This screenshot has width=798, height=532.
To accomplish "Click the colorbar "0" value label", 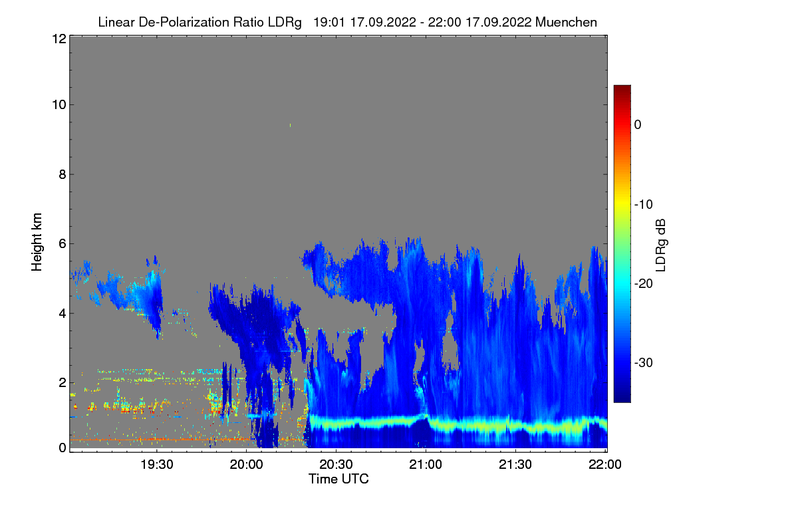I will coord(638,125).
